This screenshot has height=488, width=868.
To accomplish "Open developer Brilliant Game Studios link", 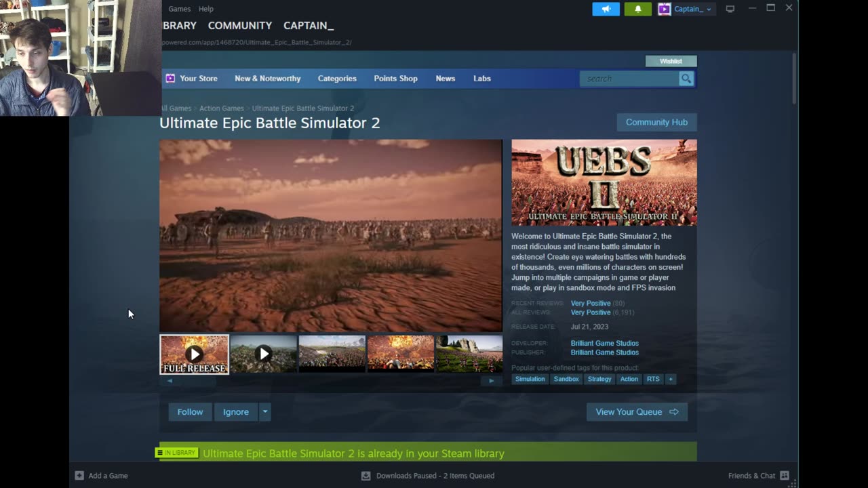I will (x=605, y=344).
